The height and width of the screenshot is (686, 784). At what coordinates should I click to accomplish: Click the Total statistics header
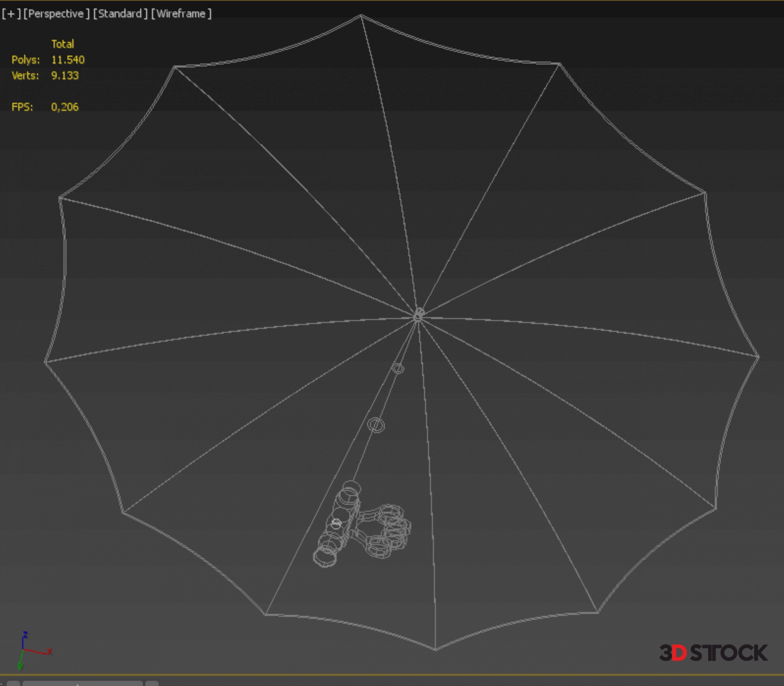62,44
